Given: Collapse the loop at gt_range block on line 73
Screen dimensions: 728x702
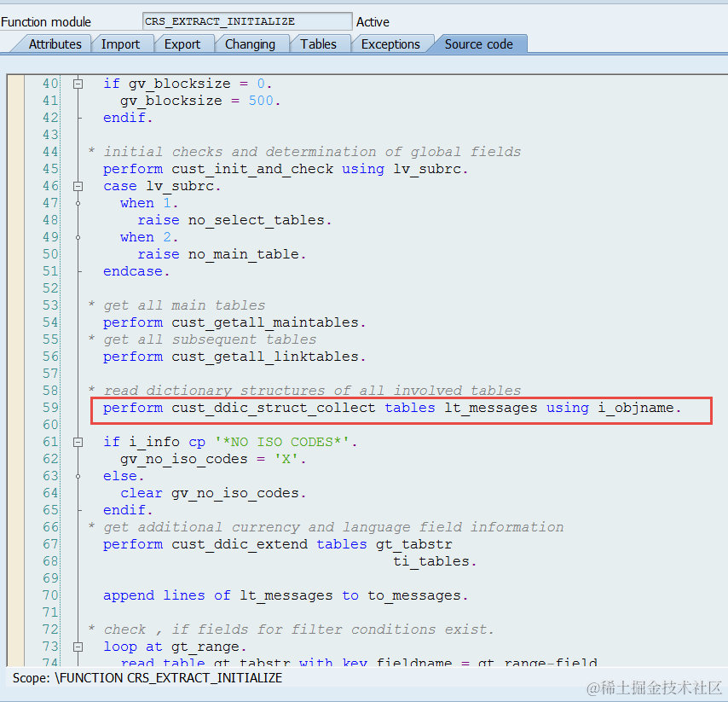Looking at the screenshot, I should click(x=78, y=647).
